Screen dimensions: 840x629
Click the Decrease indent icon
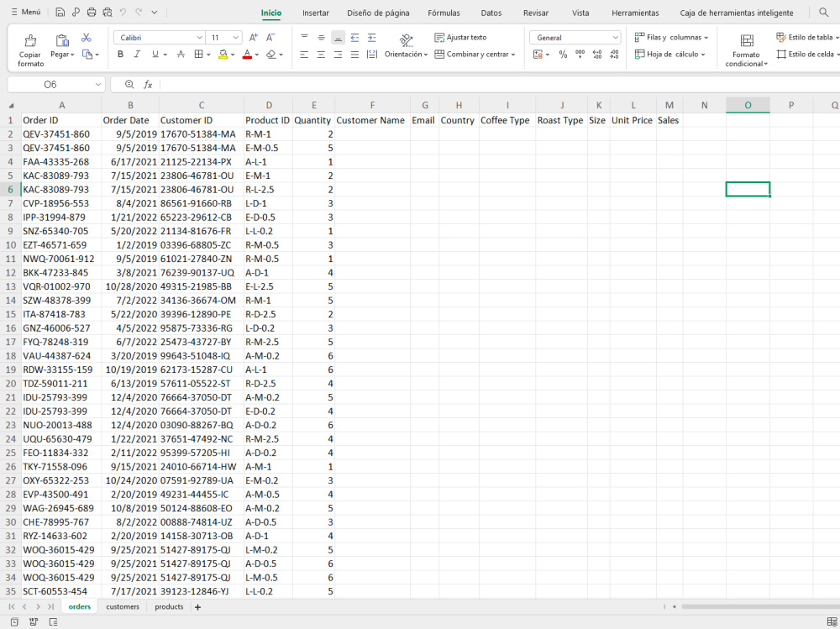(354, 38)
